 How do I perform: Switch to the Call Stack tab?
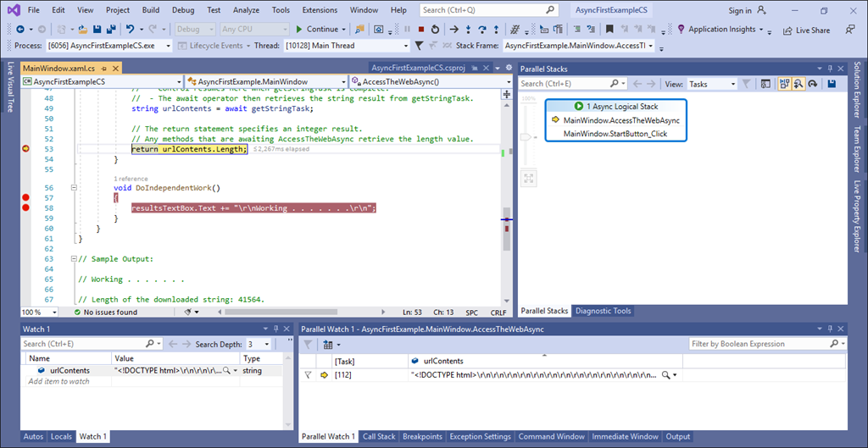point(379,437)
